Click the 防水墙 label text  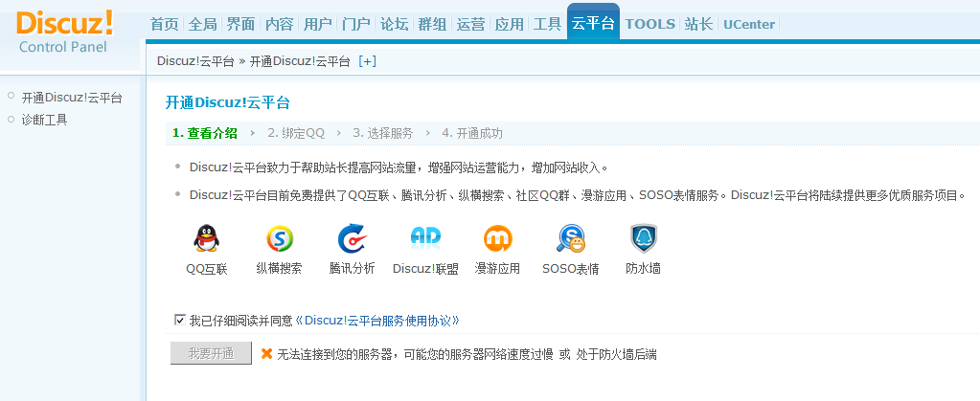coord(644,269)
